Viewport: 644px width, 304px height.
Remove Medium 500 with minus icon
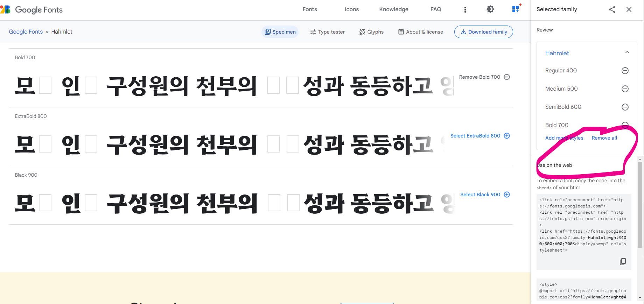pos(625,89)
